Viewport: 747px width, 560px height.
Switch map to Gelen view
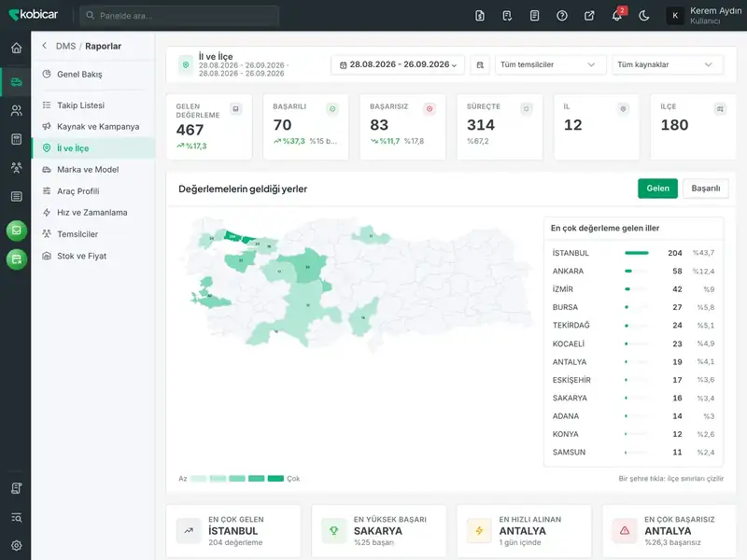click(657, 189)
